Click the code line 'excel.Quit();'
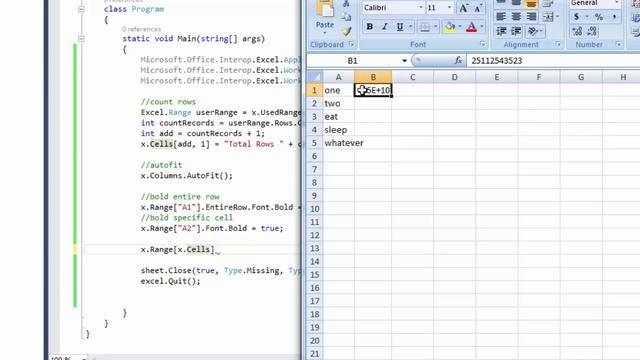Screen dimensions: 640x360 [171, 281]
